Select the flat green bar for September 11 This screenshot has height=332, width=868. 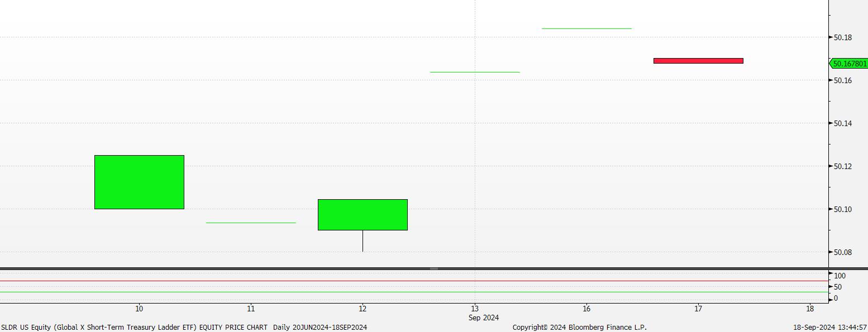251,223
